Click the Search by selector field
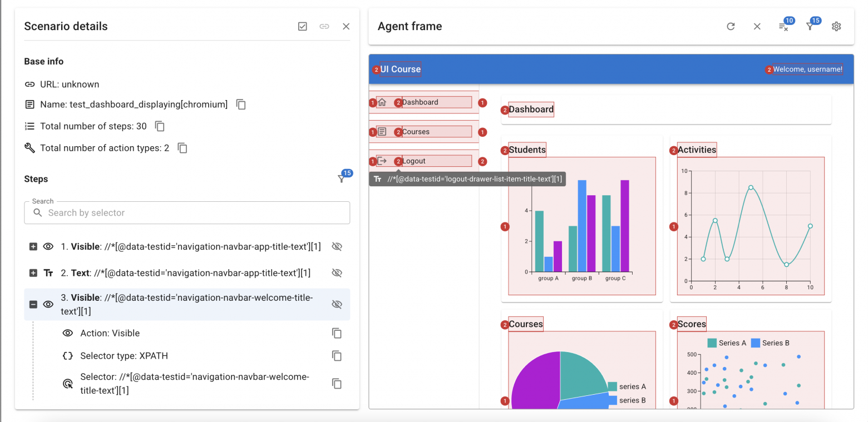The image size is (868, 422). [x=187, y=212]
